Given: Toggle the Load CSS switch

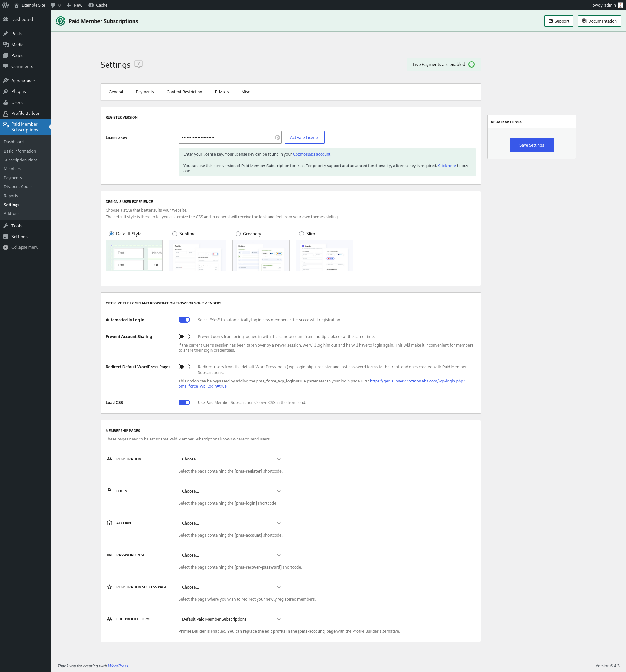Looking at the screenshot, I should point(184,402).
